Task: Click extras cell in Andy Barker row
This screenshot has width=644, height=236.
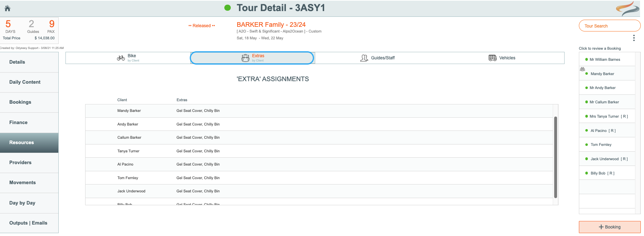Action: (198, 124)
